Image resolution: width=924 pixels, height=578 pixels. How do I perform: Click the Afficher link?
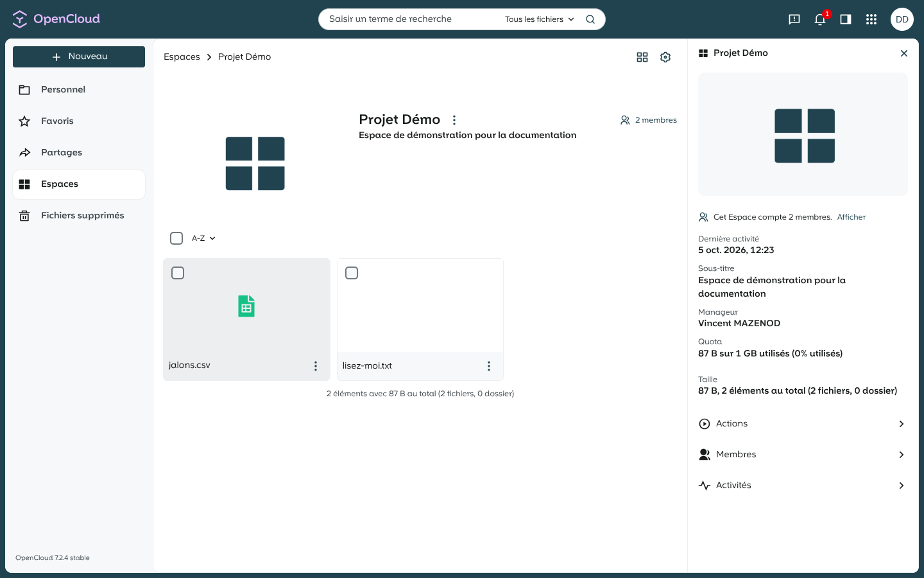851,217
